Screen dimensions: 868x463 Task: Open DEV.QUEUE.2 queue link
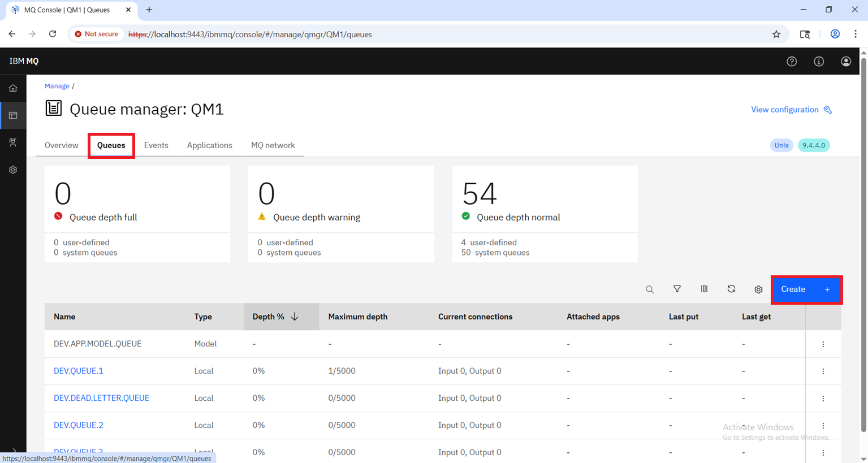click(x=79, y=425)
